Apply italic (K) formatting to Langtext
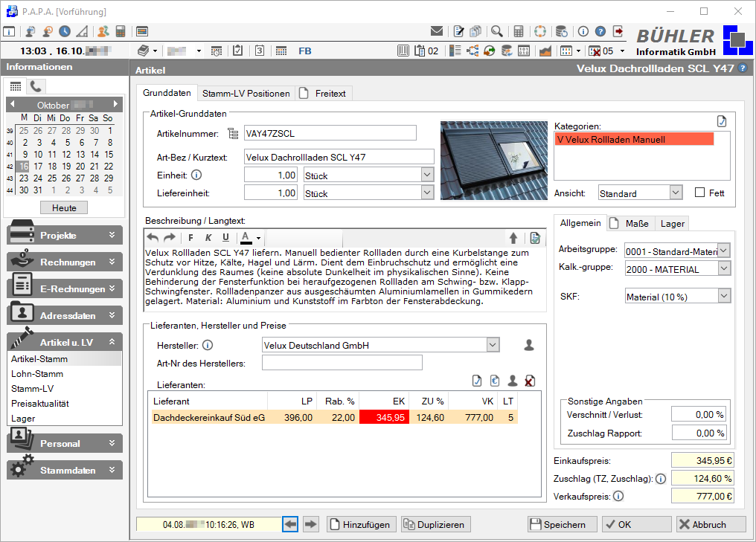This screenshot has height=542, width=756. (208, 237)
